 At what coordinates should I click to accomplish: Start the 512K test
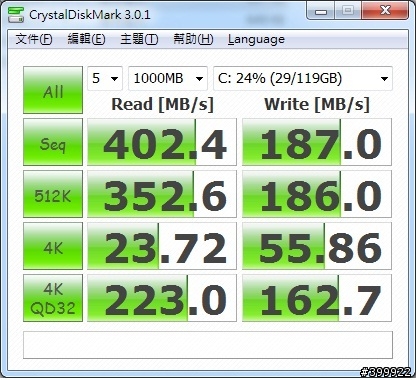tap(53, 194)
